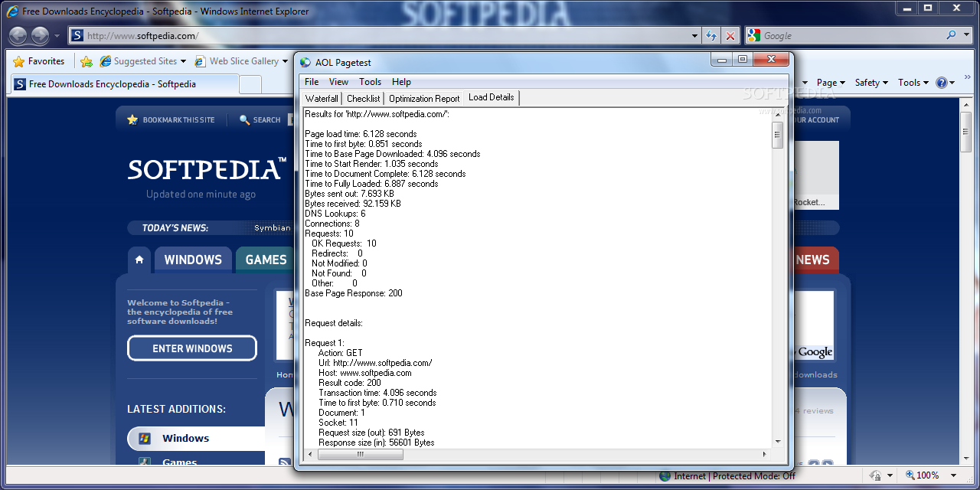Click the AOL Pagetest window icon

pyautogui.click(x=305, y=63)
